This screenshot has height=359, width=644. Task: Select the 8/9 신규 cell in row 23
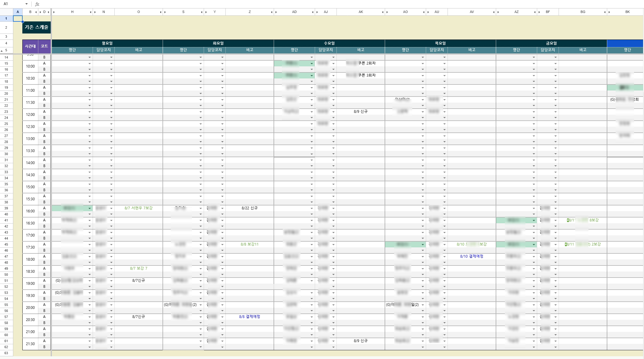click(361, 112)
